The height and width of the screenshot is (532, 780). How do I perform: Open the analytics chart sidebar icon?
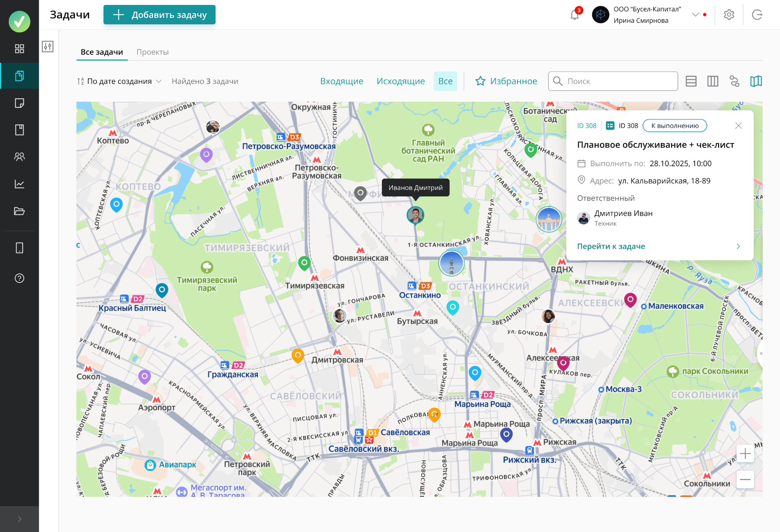point(19,184)
